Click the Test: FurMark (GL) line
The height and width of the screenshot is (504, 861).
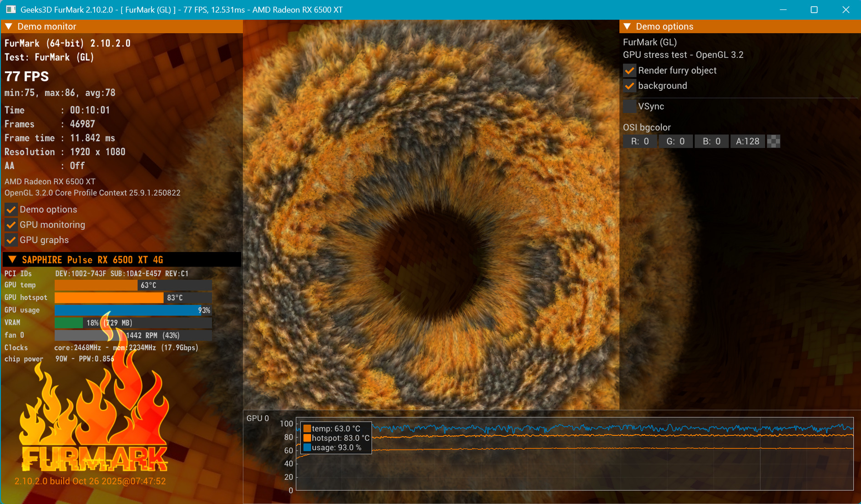[x=49, y=57]
